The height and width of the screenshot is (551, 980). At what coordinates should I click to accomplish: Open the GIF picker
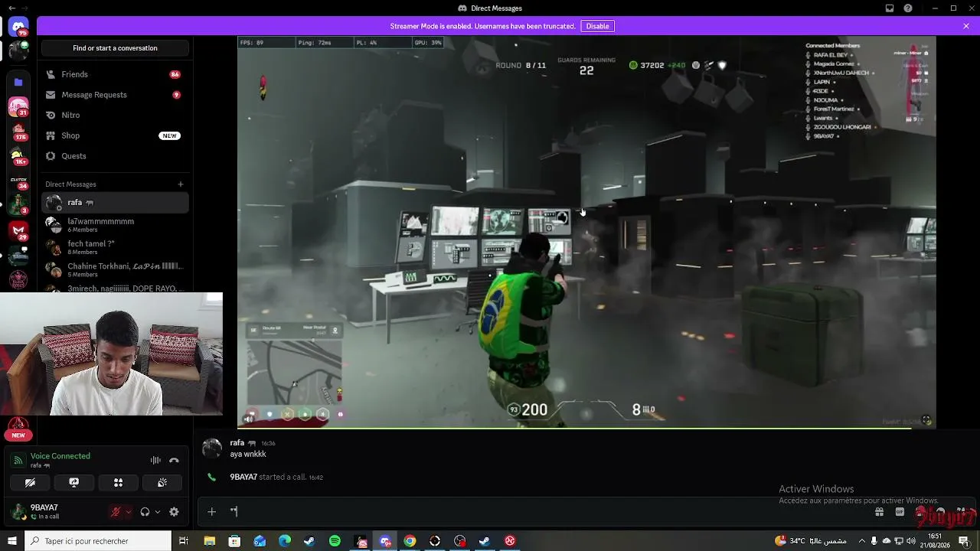click(x=900, y=512)
